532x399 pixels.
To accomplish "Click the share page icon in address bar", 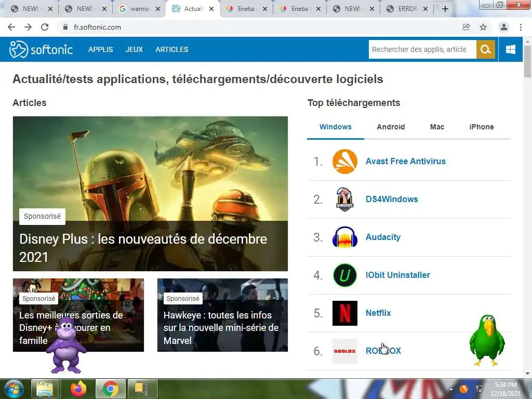I will (466, 27).
